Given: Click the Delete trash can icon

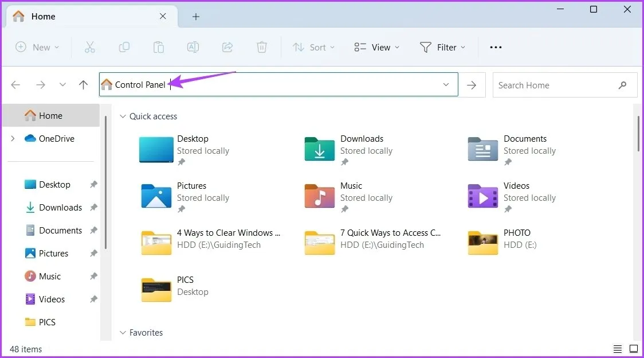Looking at the screenshot, I should (262, 48).
